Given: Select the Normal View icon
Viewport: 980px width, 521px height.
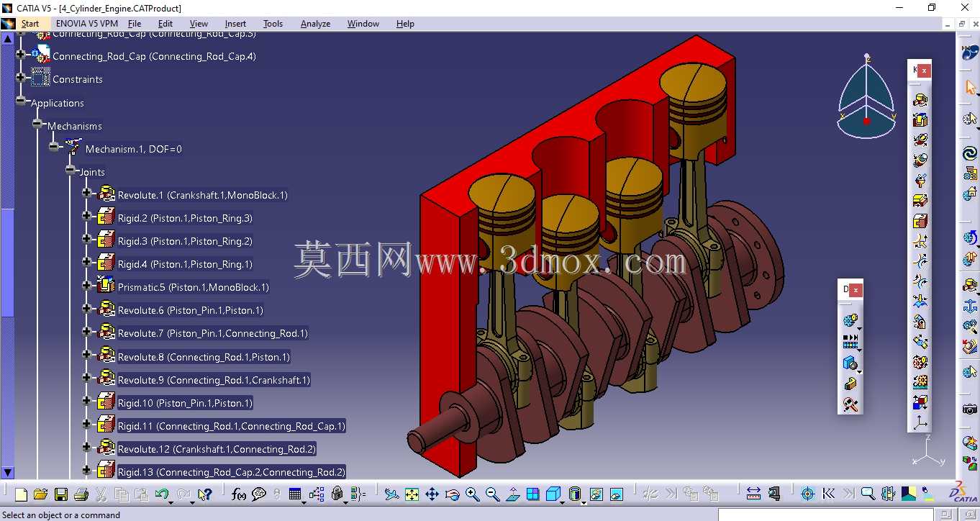Looking at the screenshot, I should click(x=513, y=494).
